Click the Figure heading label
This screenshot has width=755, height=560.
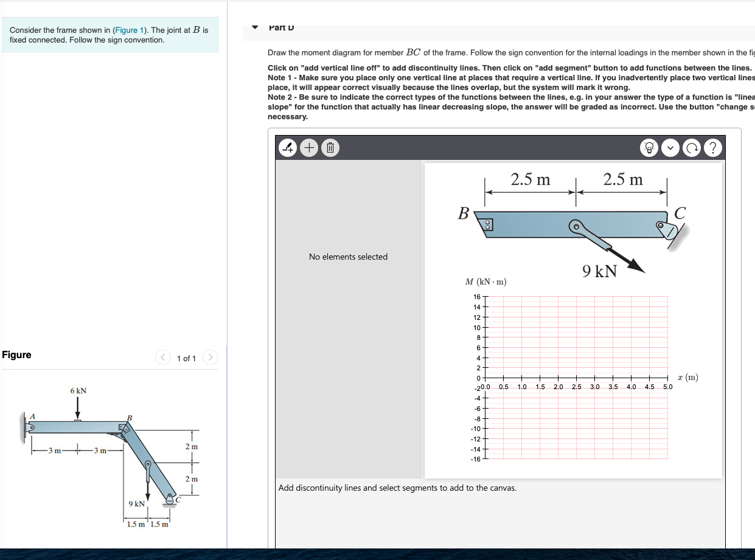(16, 354)
